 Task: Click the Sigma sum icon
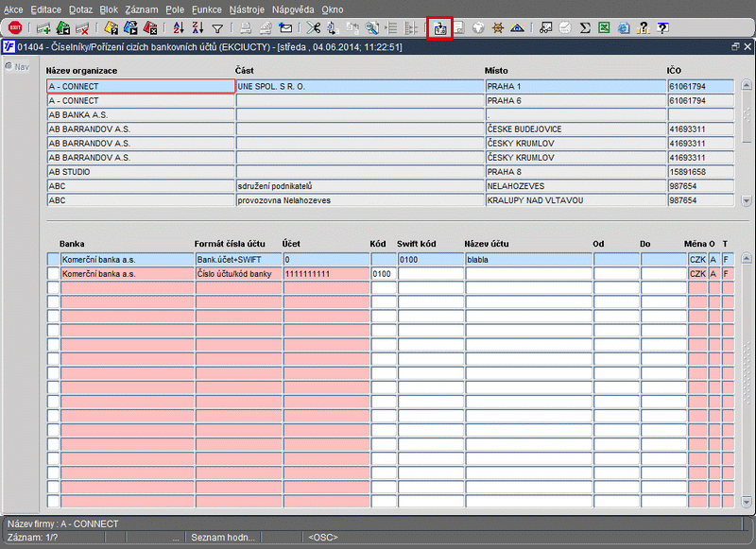click(585, 28)
